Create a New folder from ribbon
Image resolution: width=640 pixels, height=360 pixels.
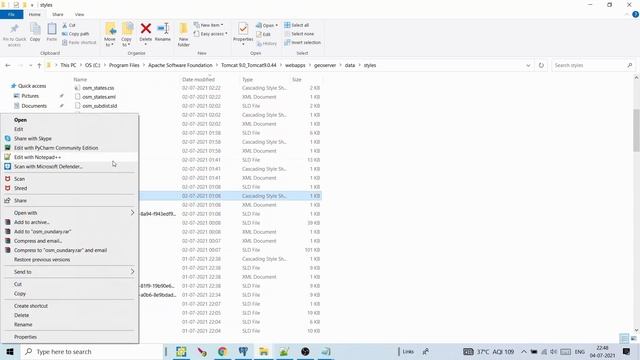184,35
